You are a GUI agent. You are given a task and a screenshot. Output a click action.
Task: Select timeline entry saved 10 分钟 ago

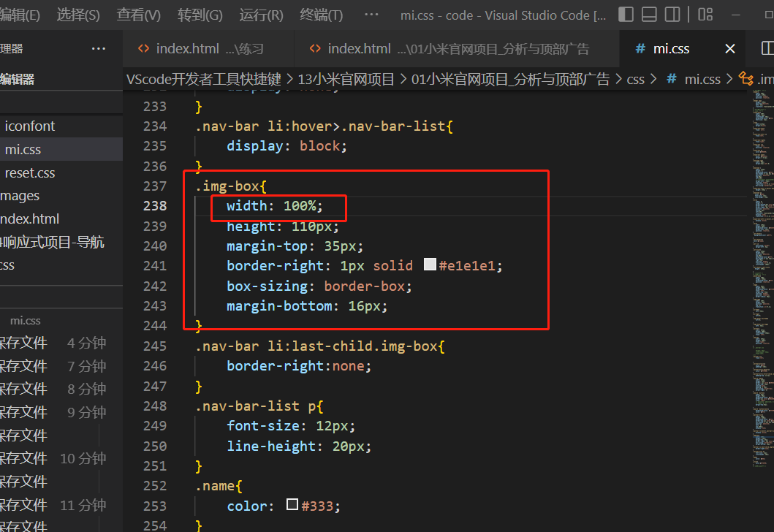tap(61, 458)
